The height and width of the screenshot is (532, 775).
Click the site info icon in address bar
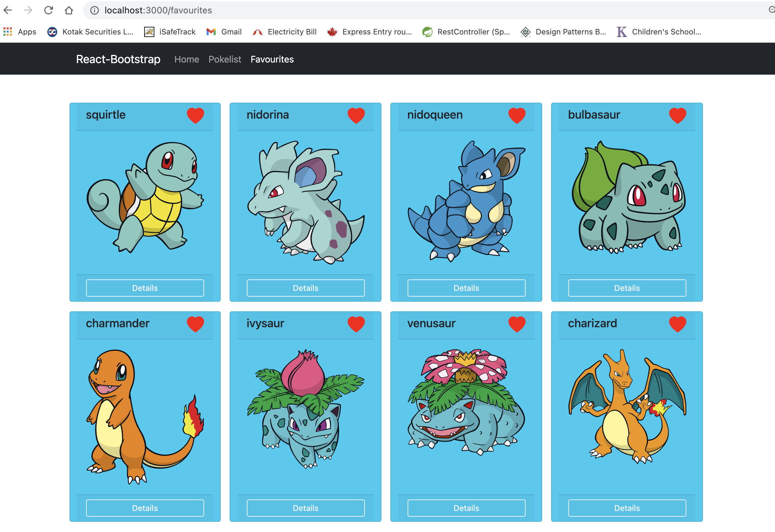click(x=95, y=10)
